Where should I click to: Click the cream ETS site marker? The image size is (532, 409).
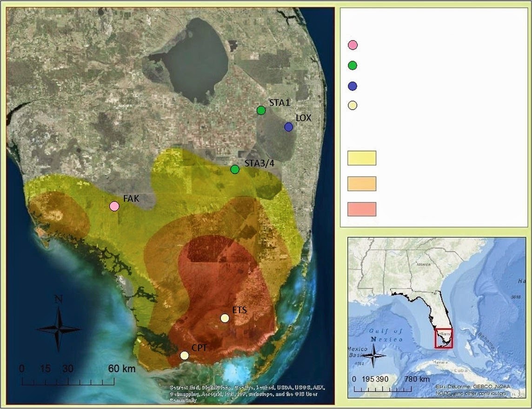[x=225, y=318]
